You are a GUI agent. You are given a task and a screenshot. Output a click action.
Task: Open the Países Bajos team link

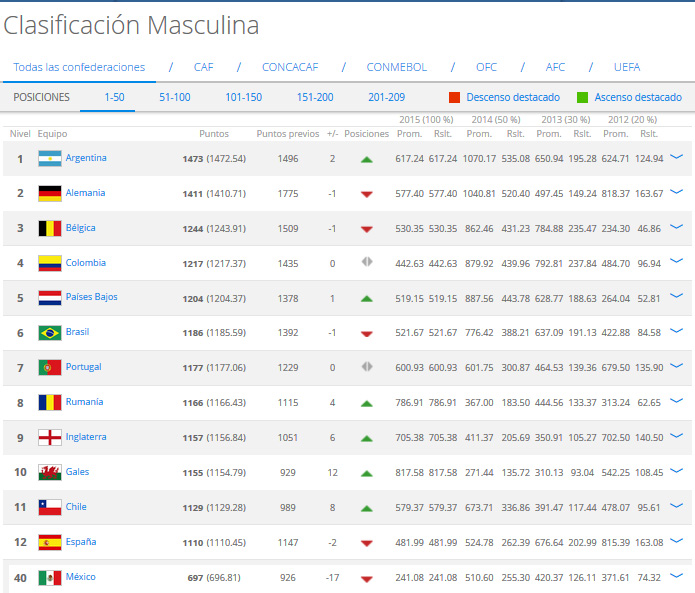(x=91, y=297)
